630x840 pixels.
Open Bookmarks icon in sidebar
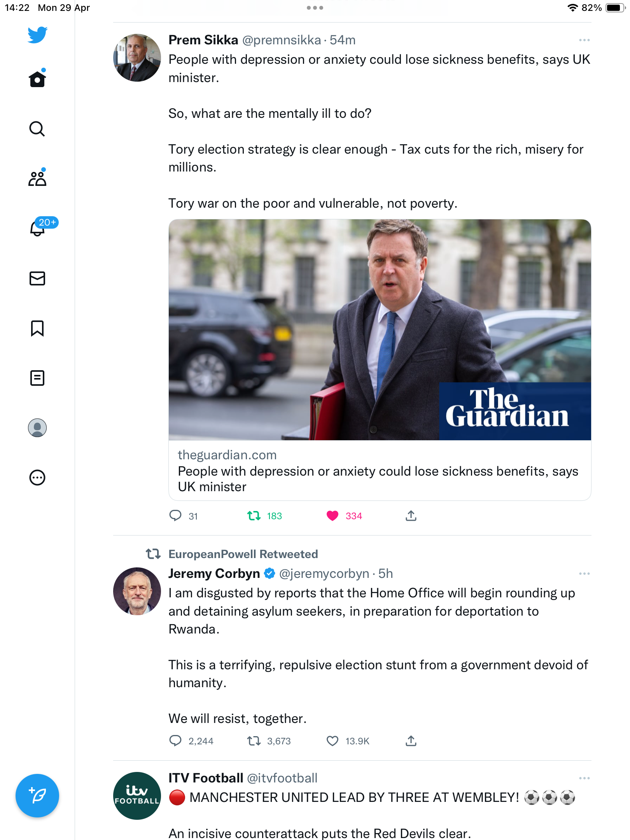[37, 328]
